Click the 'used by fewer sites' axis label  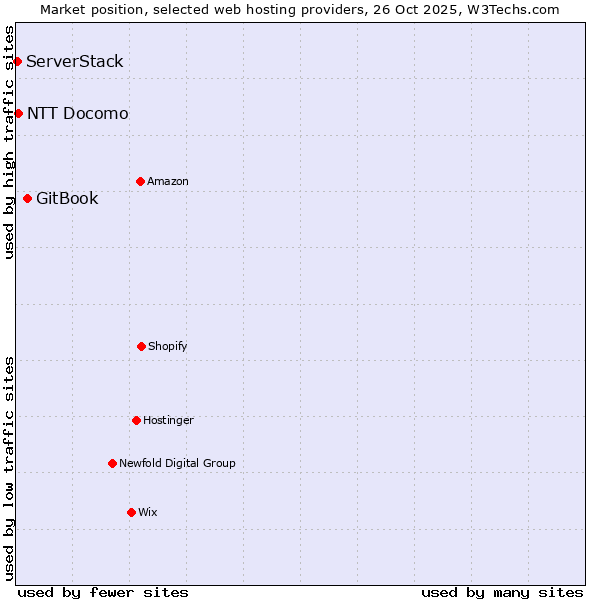coord(103,592)
